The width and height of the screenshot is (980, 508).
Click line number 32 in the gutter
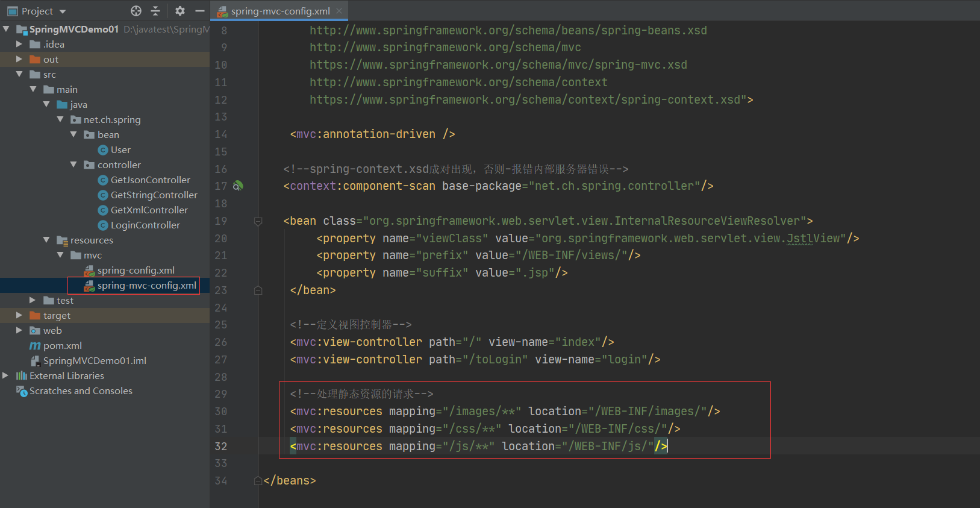[x=221, y=447]
